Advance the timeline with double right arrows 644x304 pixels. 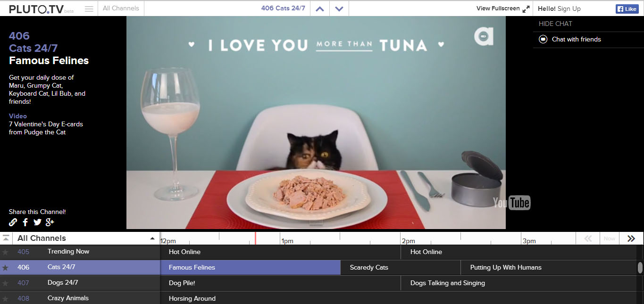(631, 238)
